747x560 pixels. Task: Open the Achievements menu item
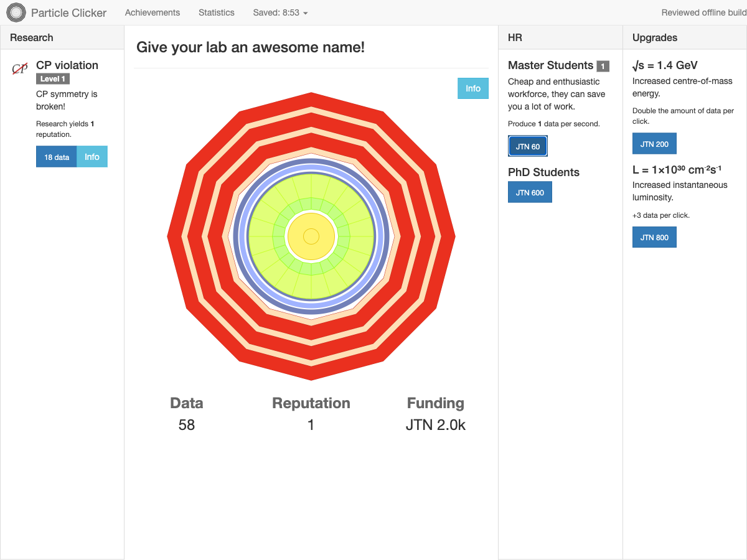click(153, 12)
